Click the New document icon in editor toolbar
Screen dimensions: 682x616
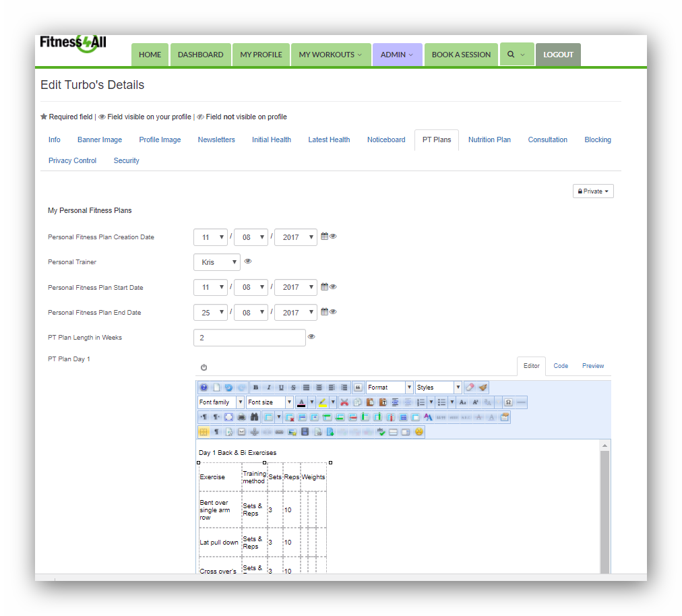[216, 387]
